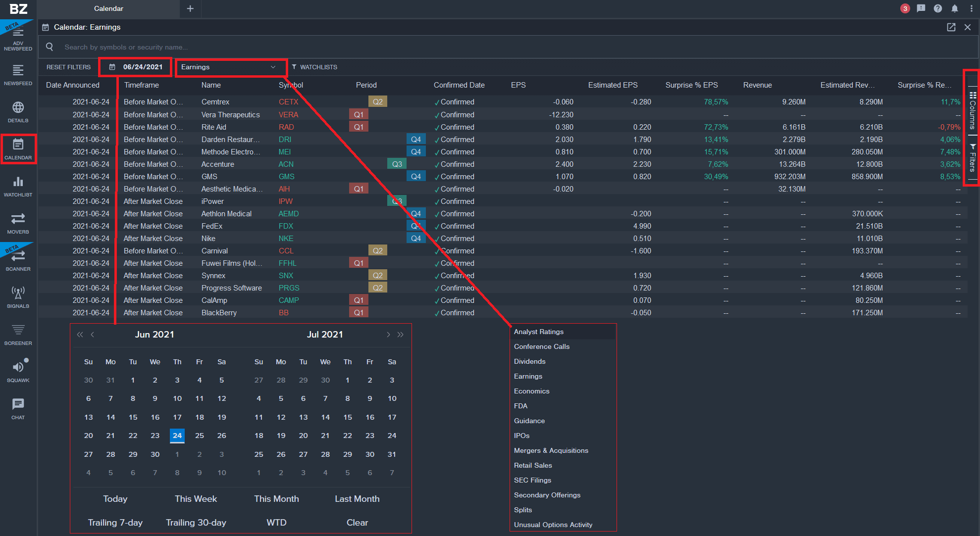980x536 pixels.
Task: Open the Calendar sidebar tool
Action: coord(18,149)
